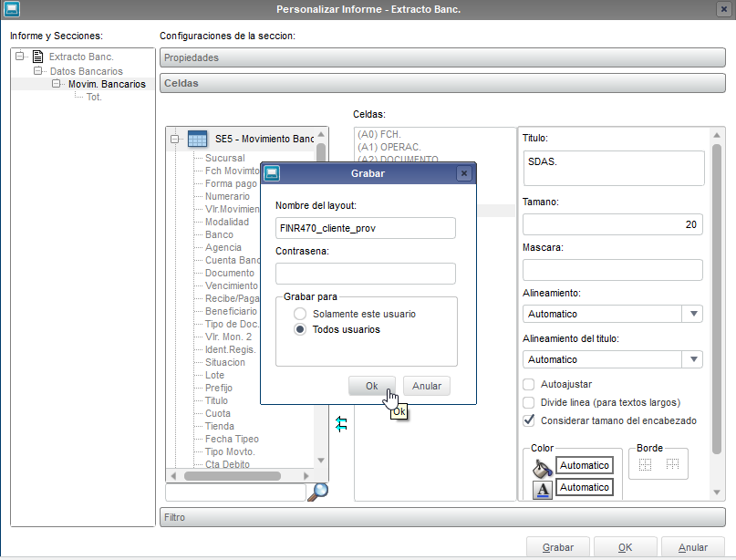Image resolution: width=736 pixels, height=560 pixels.
Task: Click the Extracto Banc. document icon
Action: pyautogui.click(x=38, y=57)
